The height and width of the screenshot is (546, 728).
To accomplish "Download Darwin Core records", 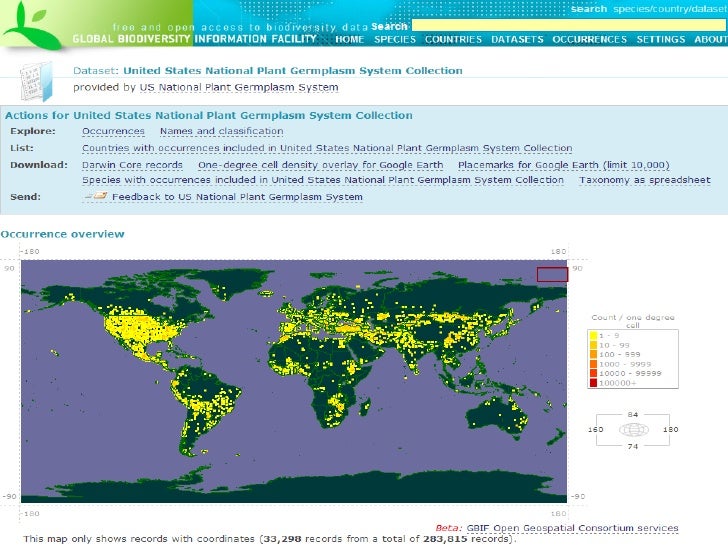I will coord(132,165).
